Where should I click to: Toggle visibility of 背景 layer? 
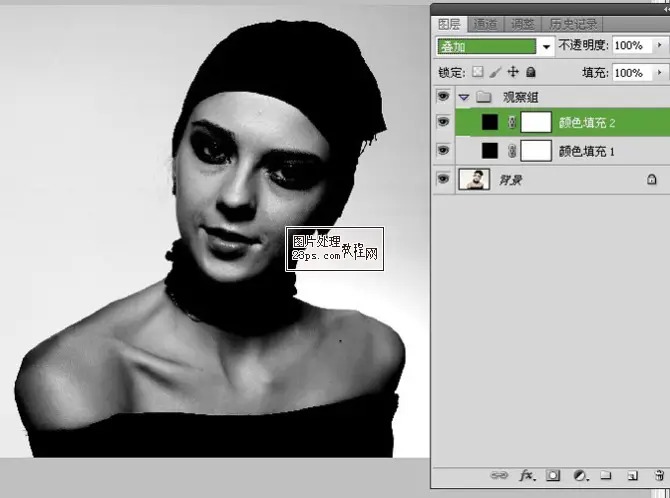click(444, 179)
